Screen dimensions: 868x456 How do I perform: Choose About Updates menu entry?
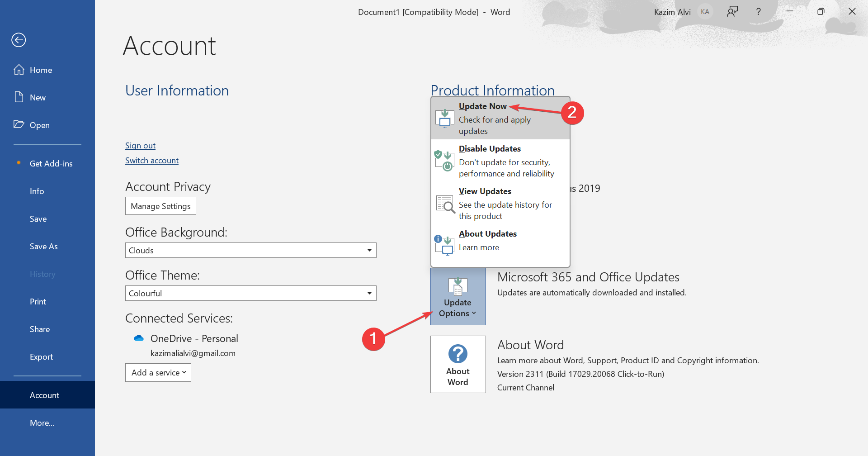pyautogui.click(x=500, y=246)
